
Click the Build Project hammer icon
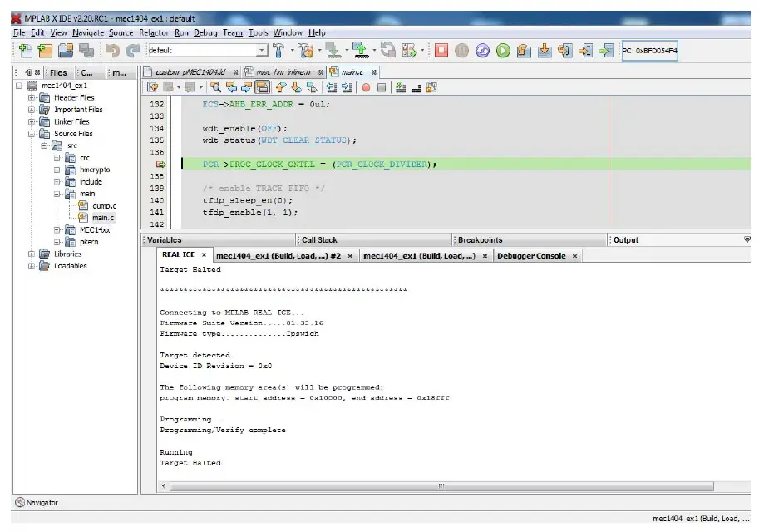pos(278,52)
